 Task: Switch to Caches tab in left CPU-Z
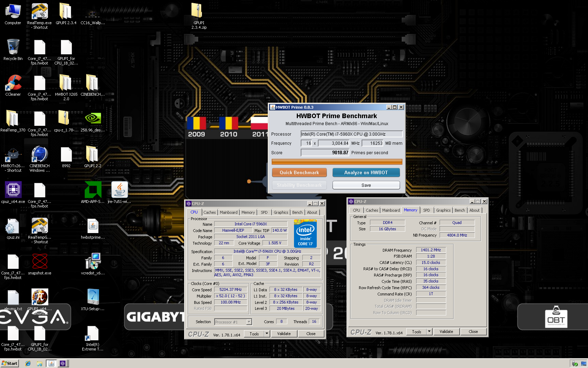pyautogui.click(x=210, y=212)
